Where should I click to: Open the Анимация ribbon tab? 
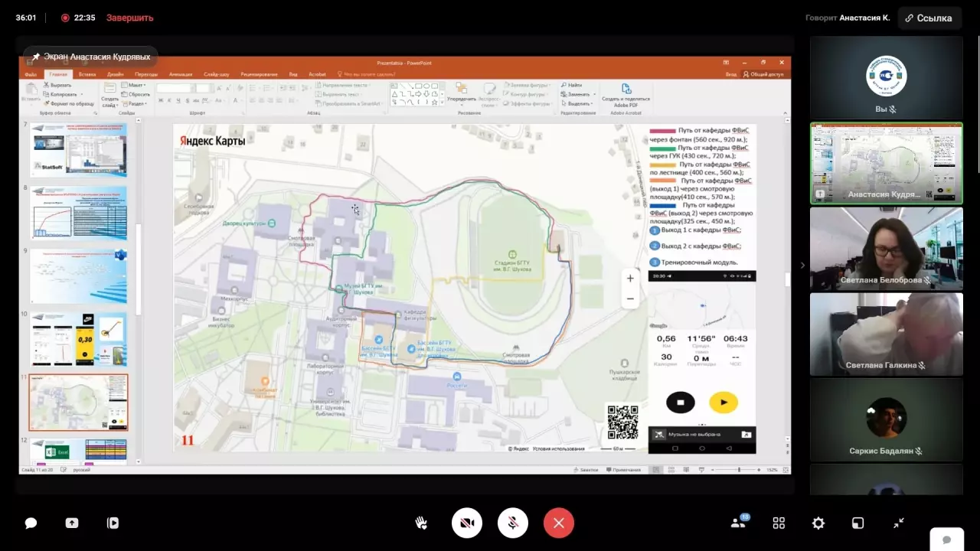181,74
